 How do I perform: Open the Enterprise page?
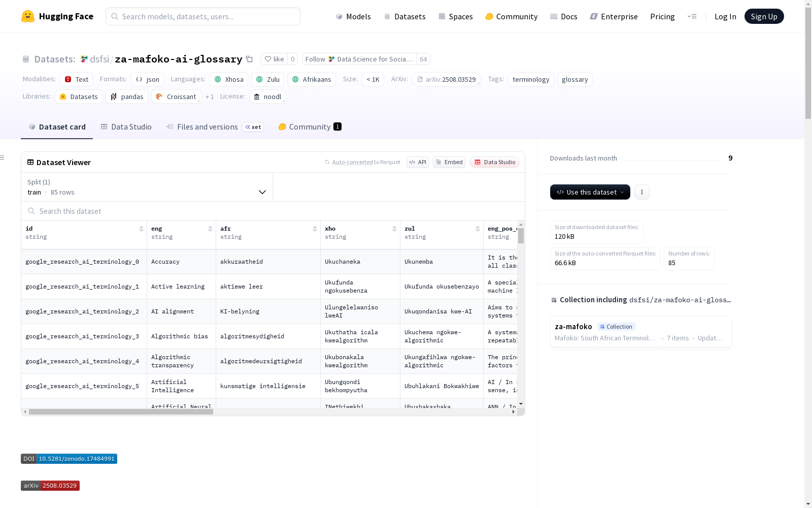[x=614, y=16]
